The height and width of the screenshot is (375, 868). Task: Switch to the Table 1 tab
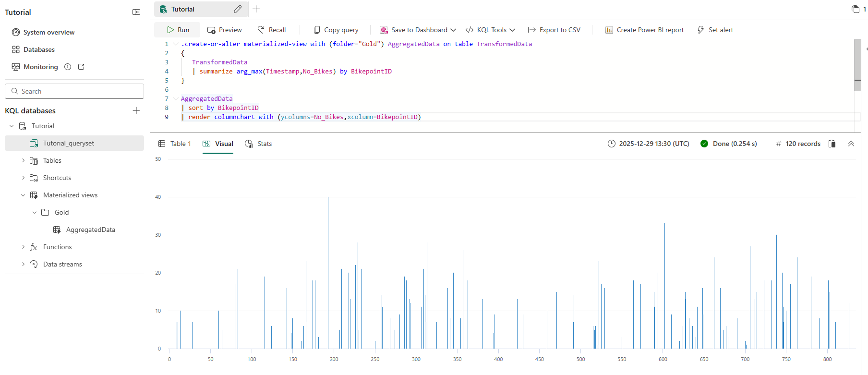[x=175, y=144]
